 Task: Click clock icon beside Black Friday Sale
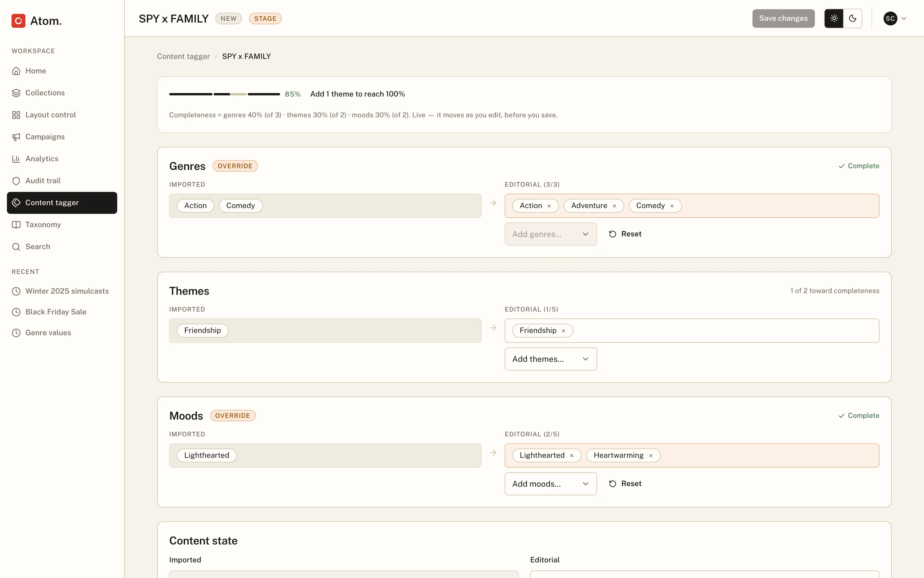(x=16, y=312)
